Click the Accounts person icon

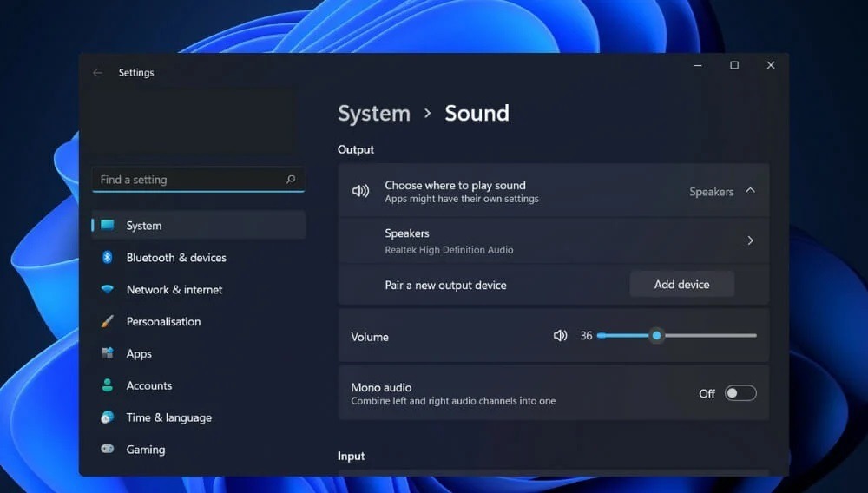(x=108, y=385)
